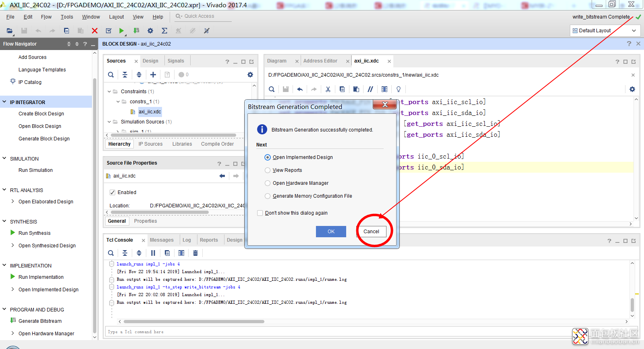The height and width of the screenshot is (349, 644).
Task: Open the Default Layout dropdown
Action: coord(605,31)
